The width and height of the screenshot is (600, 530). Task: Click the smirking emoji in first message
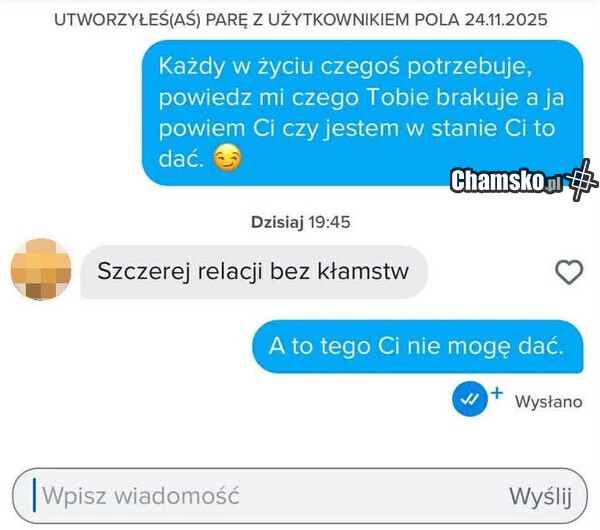pyautogui.click(x=227, y=157)
